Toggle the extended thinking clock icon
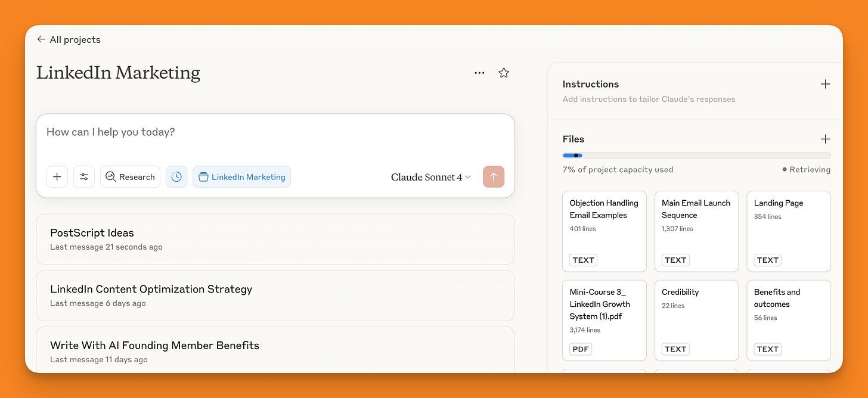This screenshot has width=868, height=398. click(176, 177)
